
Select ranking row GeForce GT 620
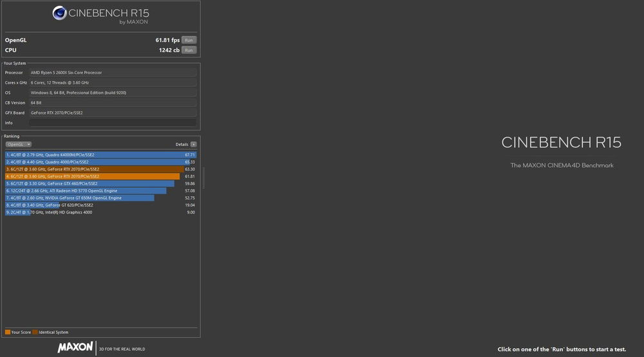100,205
